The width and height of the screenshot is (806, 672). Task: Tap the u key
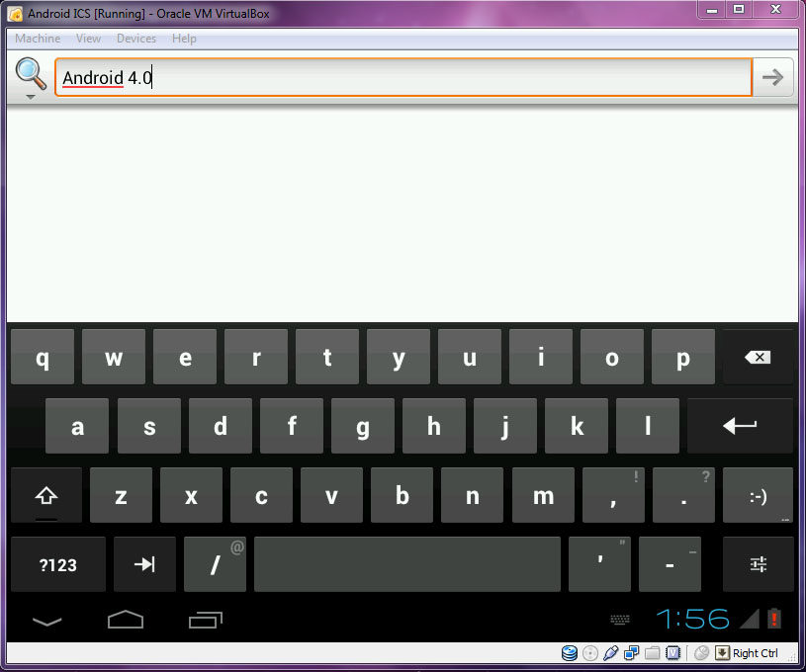[x=470, y=357]
